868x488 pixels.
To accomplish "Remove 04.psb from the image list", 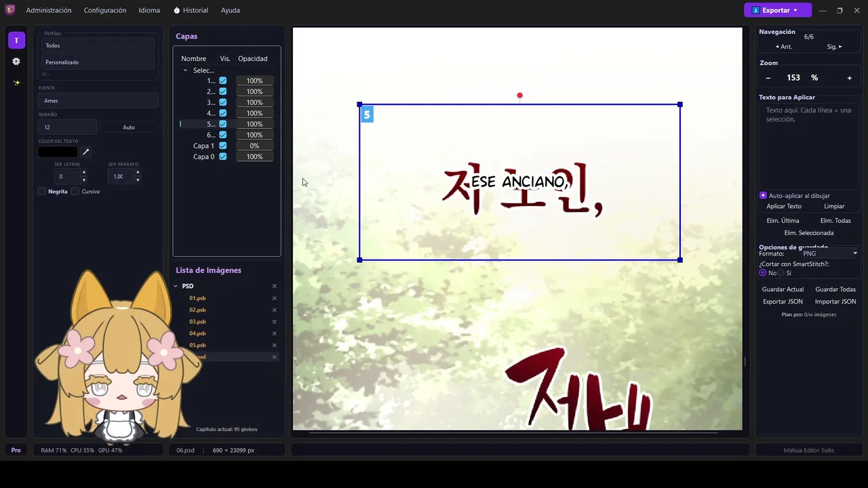I will (275, 333).
